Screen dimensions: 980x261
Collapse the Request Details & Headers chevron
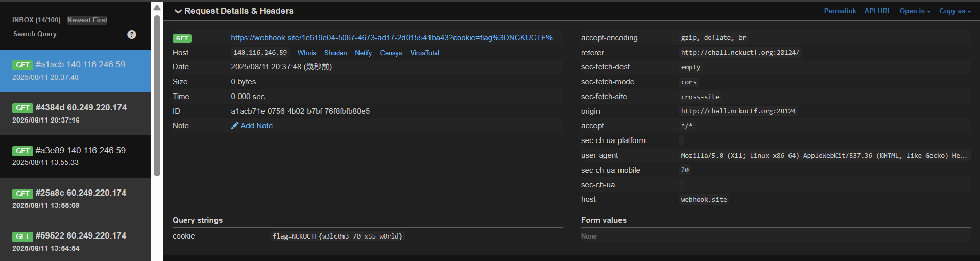click(x=178, y=11)
